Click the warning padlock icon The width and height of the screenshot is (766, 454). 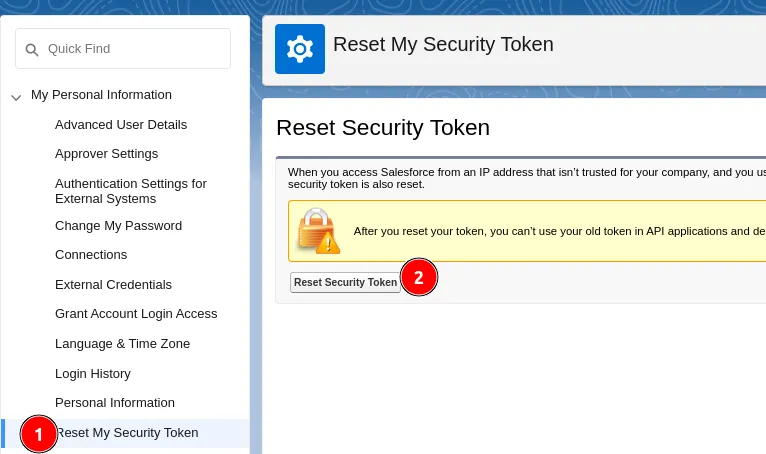(319, 231)
